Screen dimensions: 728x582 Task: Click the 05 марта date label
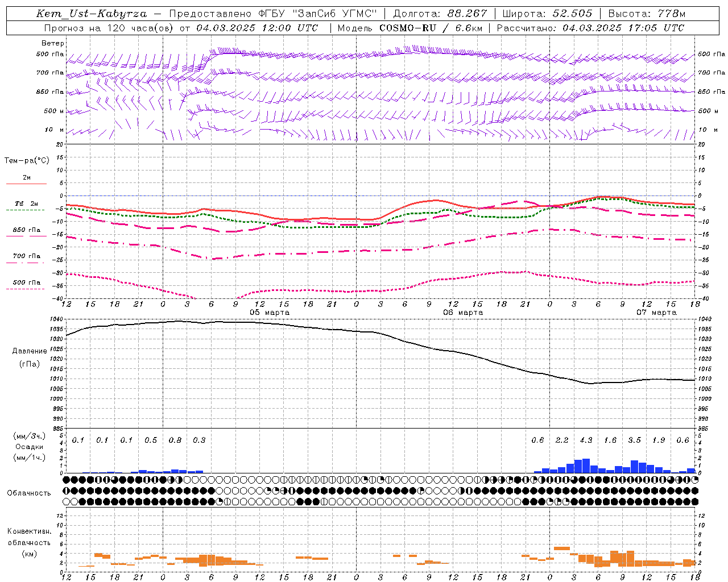270,313
